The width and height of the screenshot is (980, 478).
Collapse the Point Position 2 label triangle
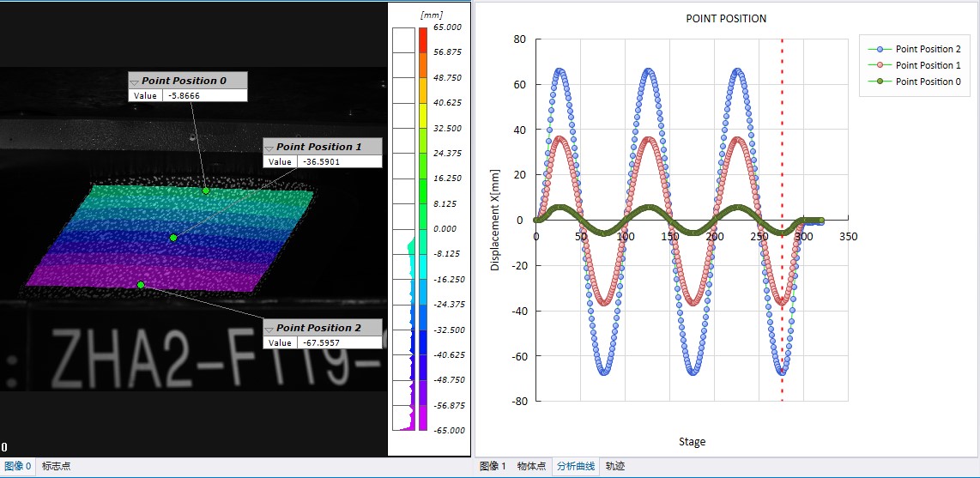coord(269,329)
